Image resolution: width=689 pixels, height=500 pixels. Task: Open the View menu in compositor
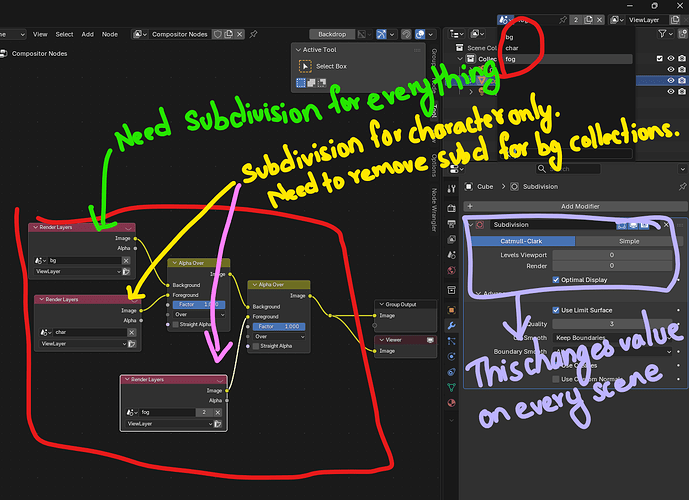click(40, 34)
